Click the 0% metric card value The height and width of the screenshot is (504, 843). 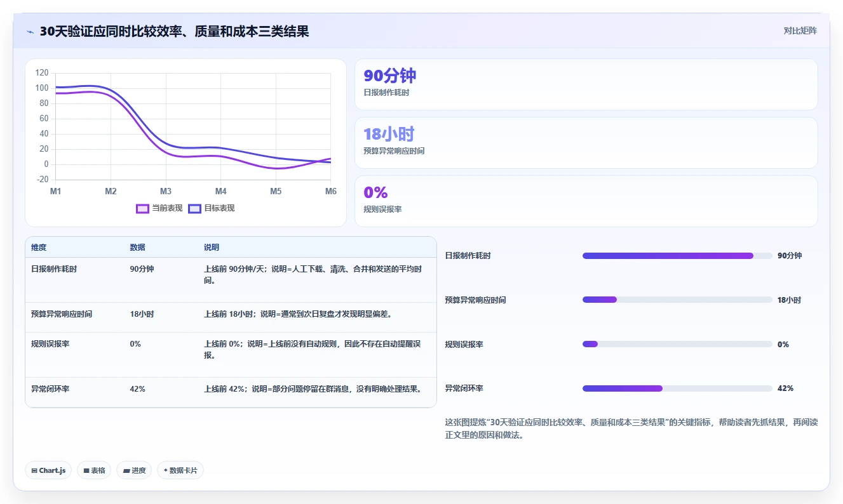point(375,192)
